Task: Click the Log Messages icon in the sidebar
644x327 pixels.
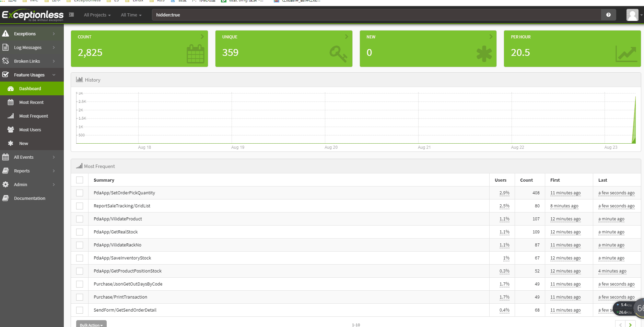Action: tap(6, 47)
